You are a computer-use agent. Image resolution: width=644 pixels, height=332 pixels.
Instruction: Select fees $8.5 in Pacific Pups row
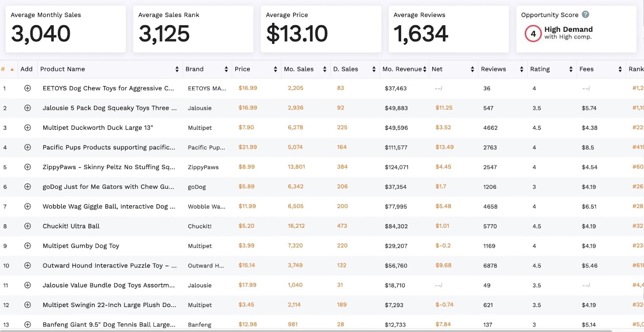(588, 148)
